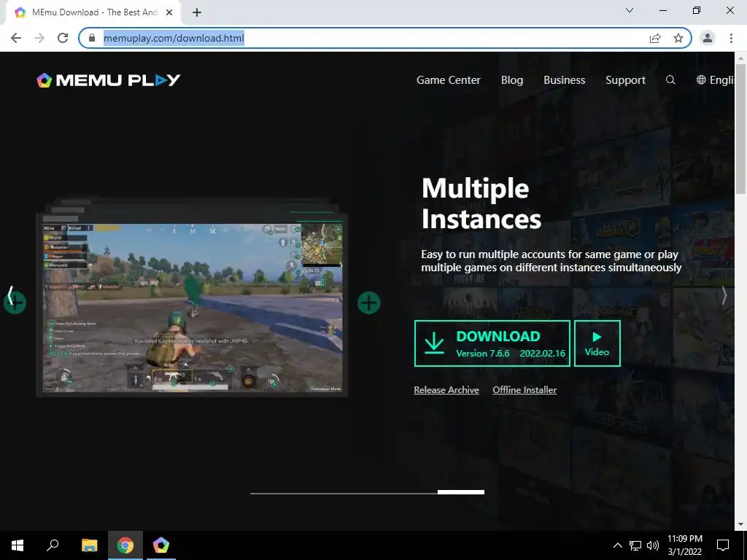Viewport: 747px width, 560px height.
Task: Open the tab search chevron
Action: (630, 10)
